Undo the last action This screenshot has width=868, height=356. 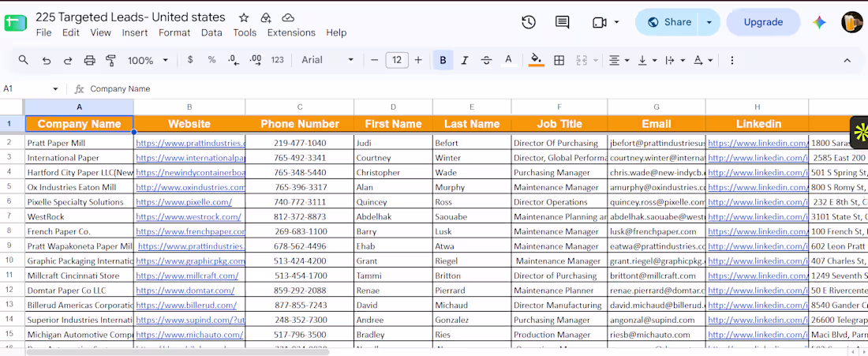pos(47,60)
